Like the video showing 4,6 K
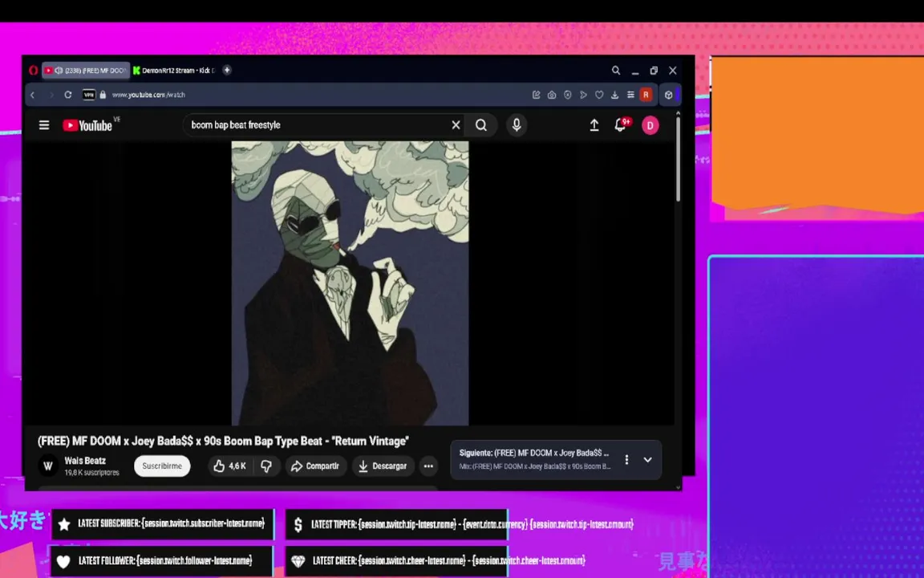This screenshot has width=924, height=578. pos(230,466)
